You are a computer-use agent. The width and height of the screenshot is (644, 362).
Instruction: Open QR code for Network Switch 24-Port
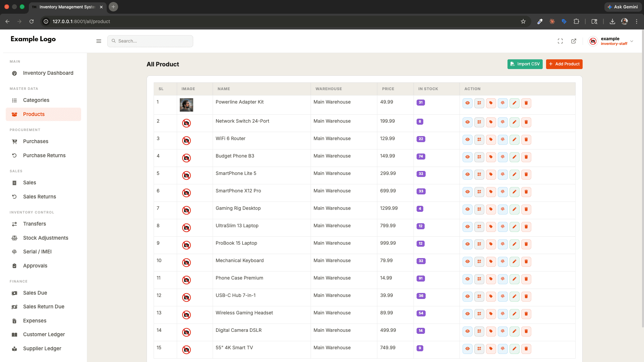pyautogui.click(x=479, y=122)
